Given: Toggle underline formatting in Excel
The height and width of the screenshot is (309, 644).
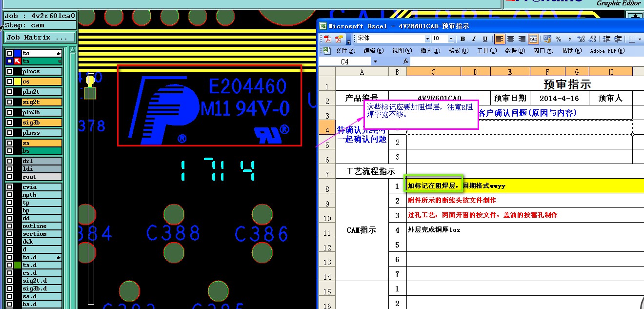Looking at the screenshot, I should 485,39.
